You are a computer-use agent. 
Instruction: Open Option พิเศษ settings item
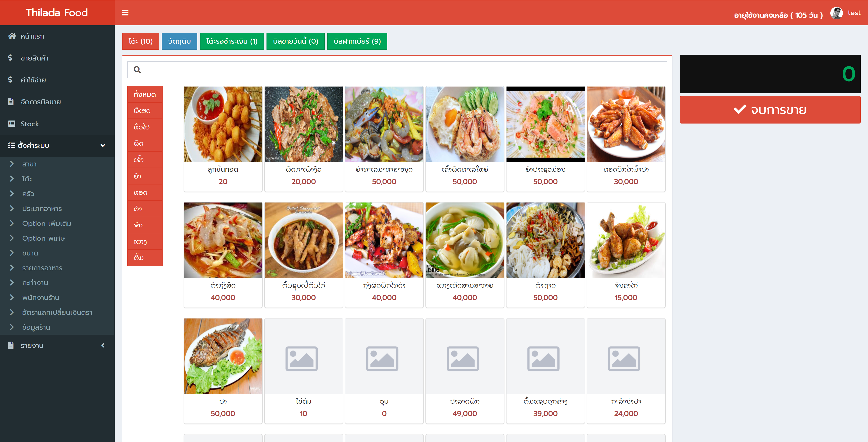pyautogui.click(x=57, y=238)
